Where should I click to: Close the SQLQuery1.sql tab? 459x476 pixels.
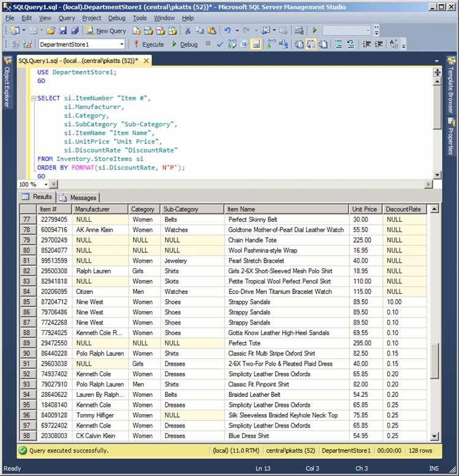(146, 61)
